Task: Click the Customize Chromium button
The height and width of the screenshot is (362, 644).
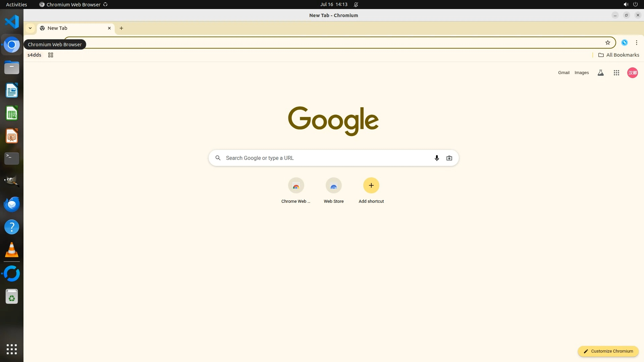Action: tap(608, 351)
